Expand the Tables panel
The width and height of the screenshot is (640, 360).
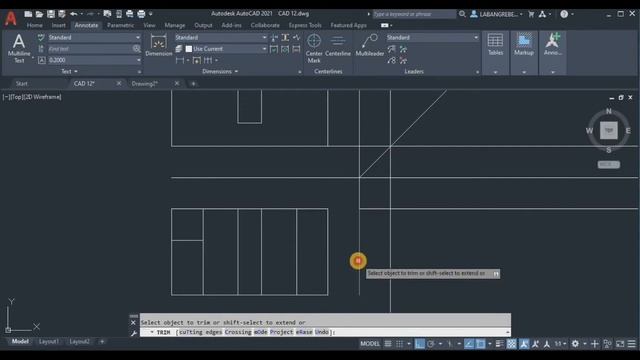[x=496, y=72]
